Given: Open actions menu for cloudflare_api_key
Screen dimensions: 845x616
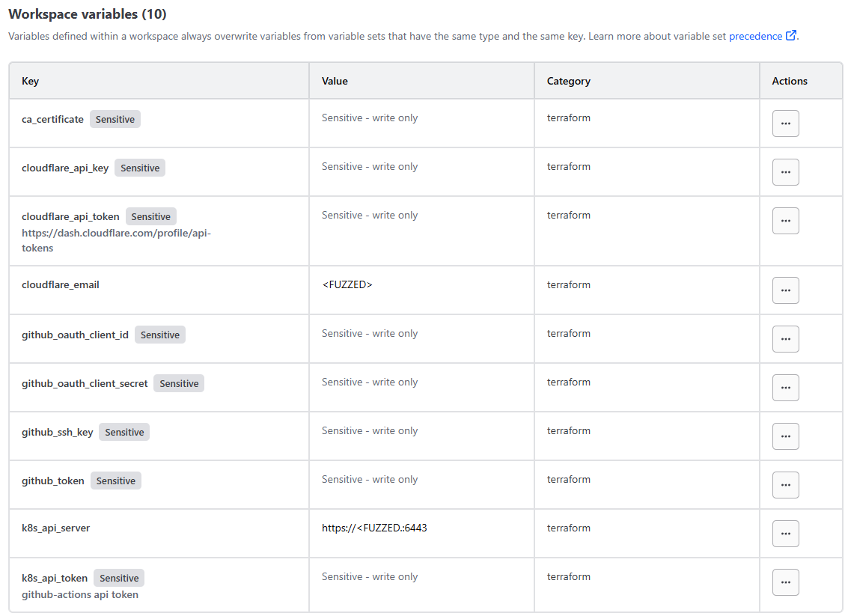Looking at the screenshot, I should coord(785,172).
